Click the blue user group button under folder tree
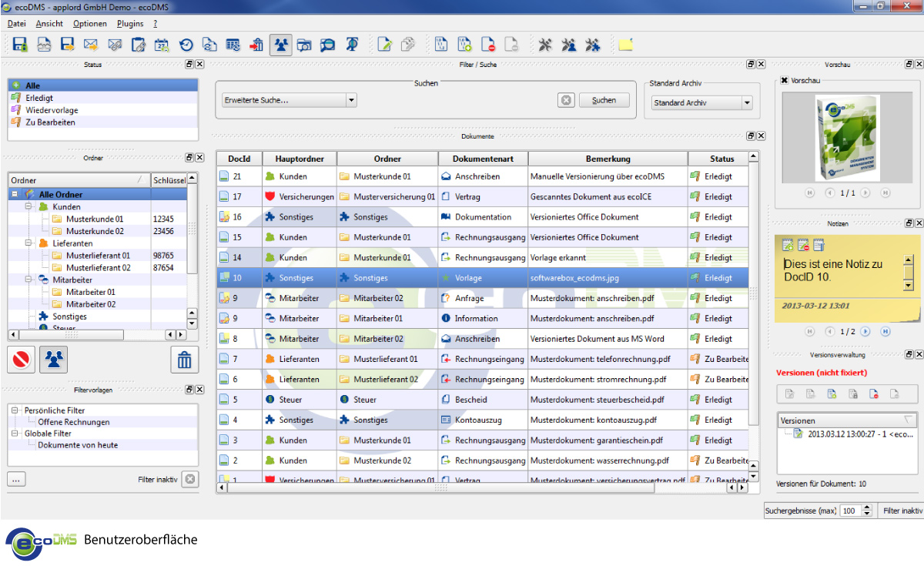This screenshot has width=924, height=566. 55,360
